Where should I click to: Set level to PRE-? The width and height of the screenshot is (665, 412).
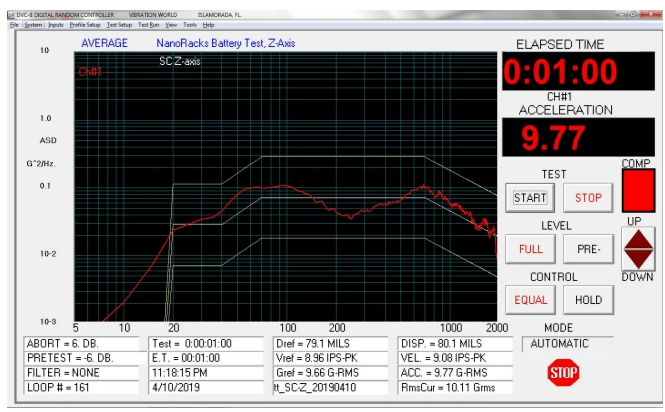(x=587, y=247)
